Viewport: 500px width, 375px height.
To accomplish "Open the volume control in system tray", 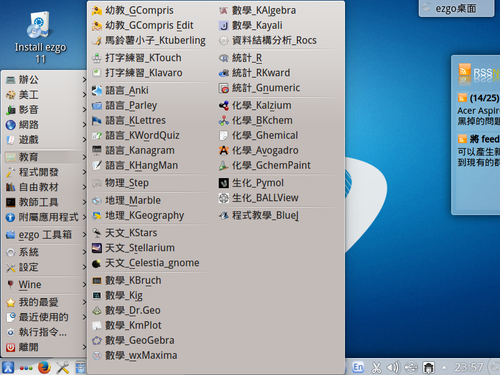I will tap(393, 367).
